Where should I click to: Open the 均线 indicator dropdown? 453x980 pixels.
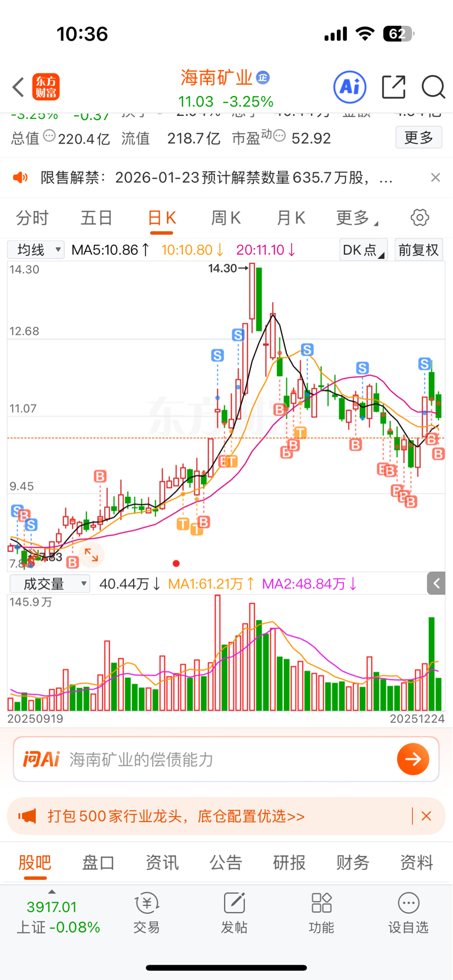click(x=36, y=250)
